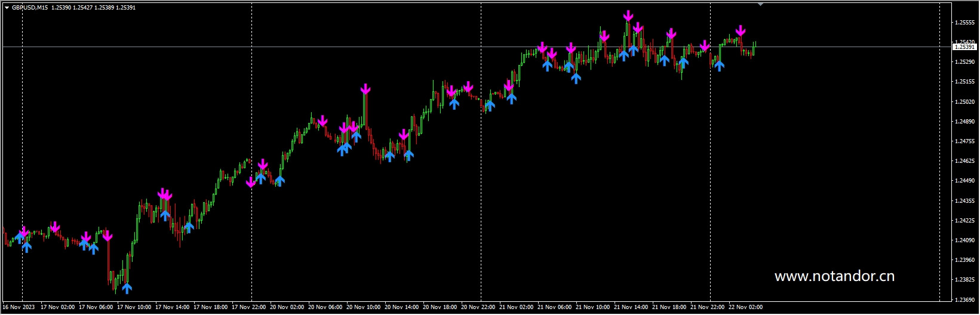Click the www.notandor.cn watermark link
980x315 pixels.
click(x=834, y=276)
